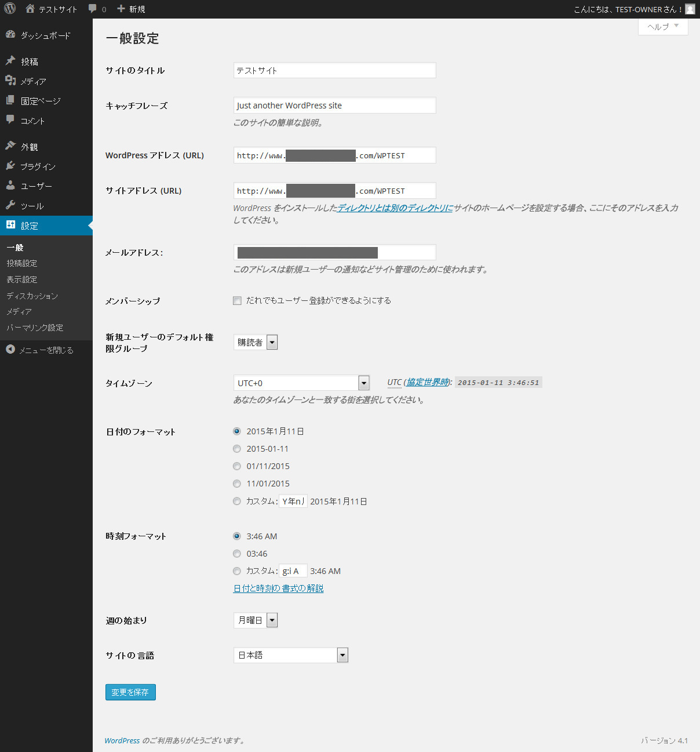
Task: Open the UTC+0 timezone dropdown
Action: pos(301,383)
